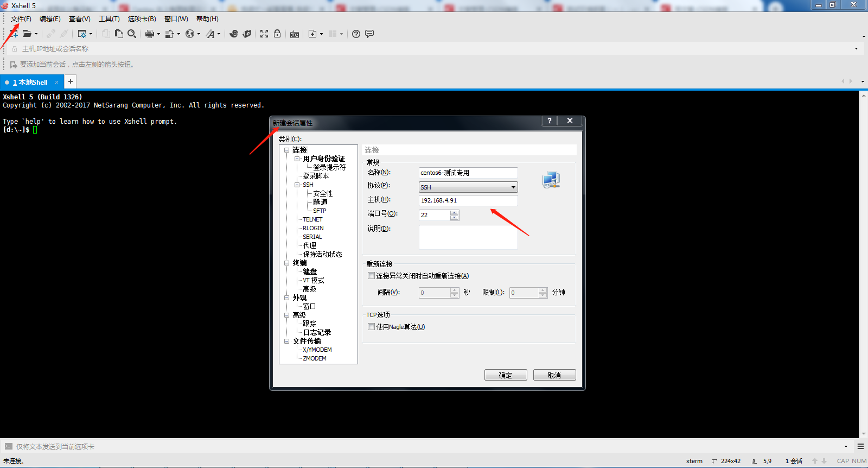The width and height of the screenshot is (868, 468).
Task: Open the 文件(F) menu
Action: coord(21,19)
